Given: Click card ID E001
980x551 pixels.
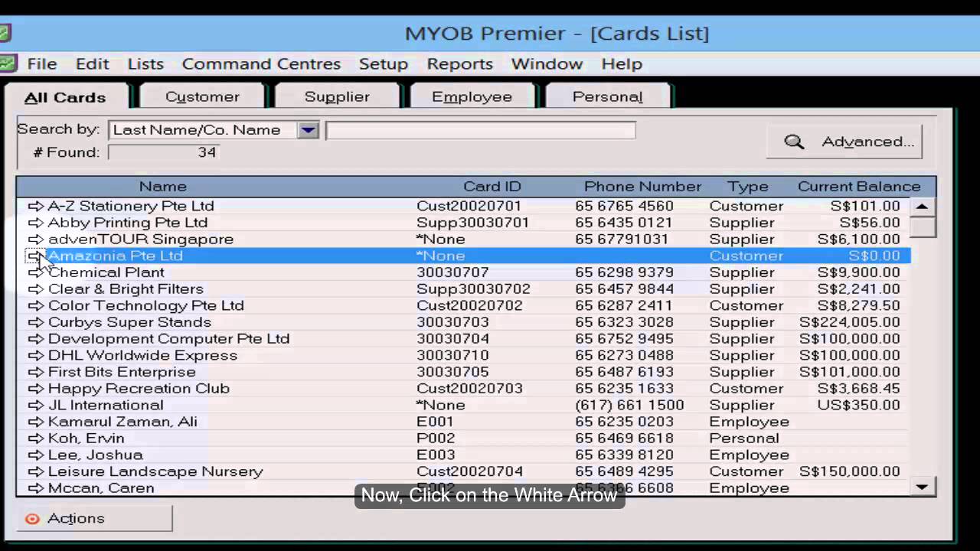Looking at the screenshot, I should click(435, 422).
